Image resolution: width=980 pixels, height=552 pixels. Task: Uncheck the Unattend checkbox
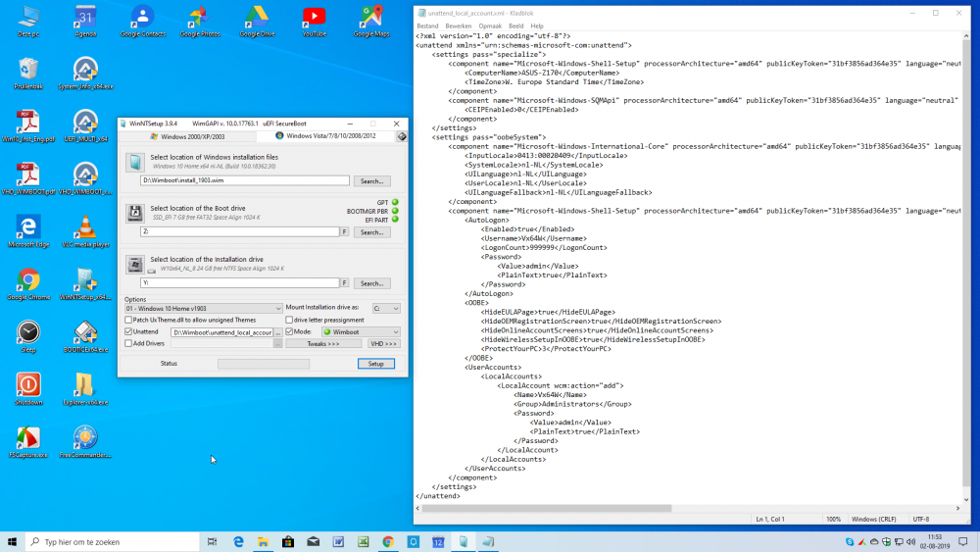coord(128,331)
